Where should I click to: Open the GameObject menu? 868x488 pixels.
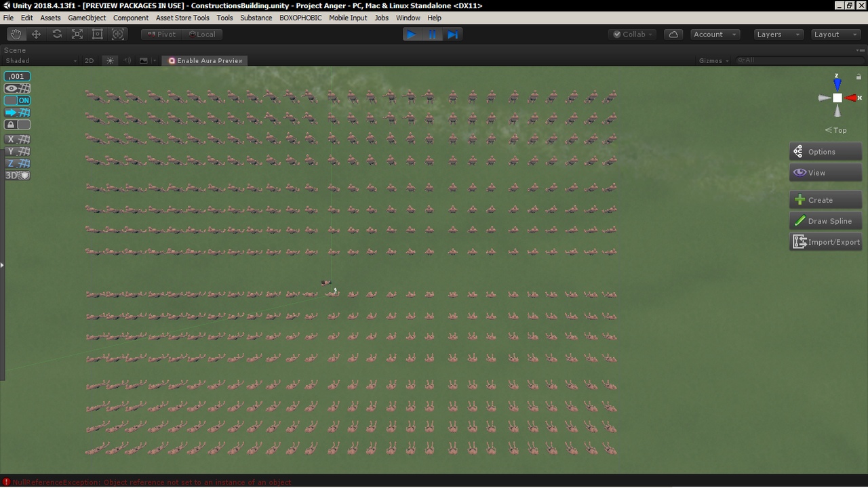click(x=87, y=18)
